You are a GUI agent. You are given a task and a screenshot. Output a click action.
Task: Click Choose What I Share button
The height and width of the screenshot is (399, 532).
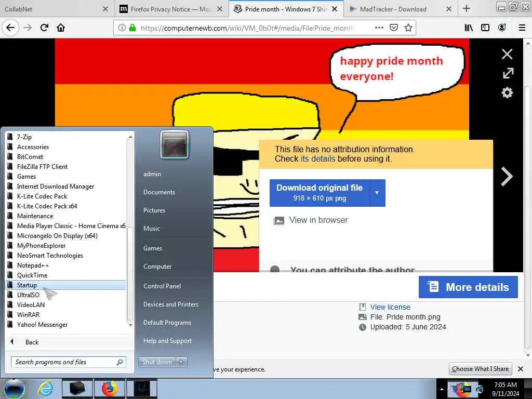(480, 369)
